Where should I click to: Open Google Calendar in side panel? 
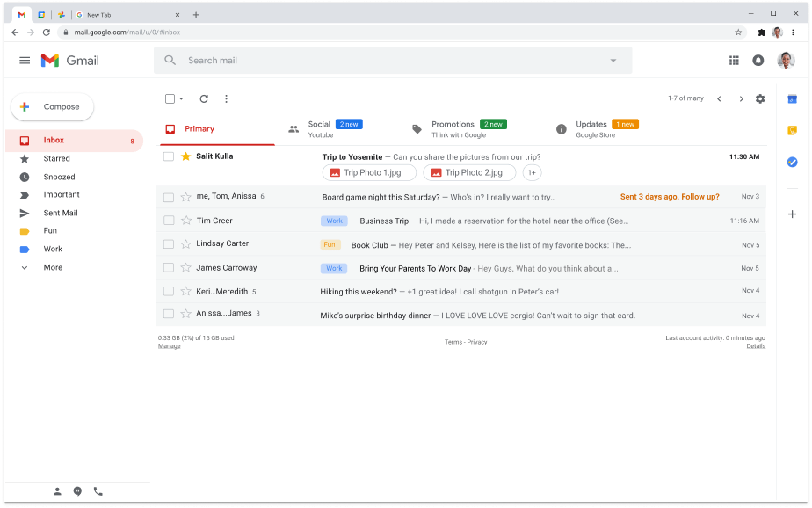point(792,99)
